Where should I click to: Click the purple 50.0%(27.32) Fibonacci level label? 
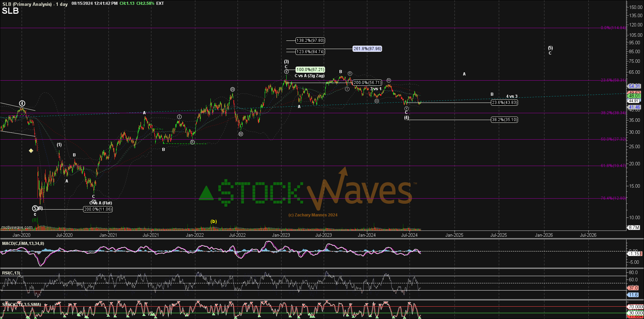tap(613, 139)
